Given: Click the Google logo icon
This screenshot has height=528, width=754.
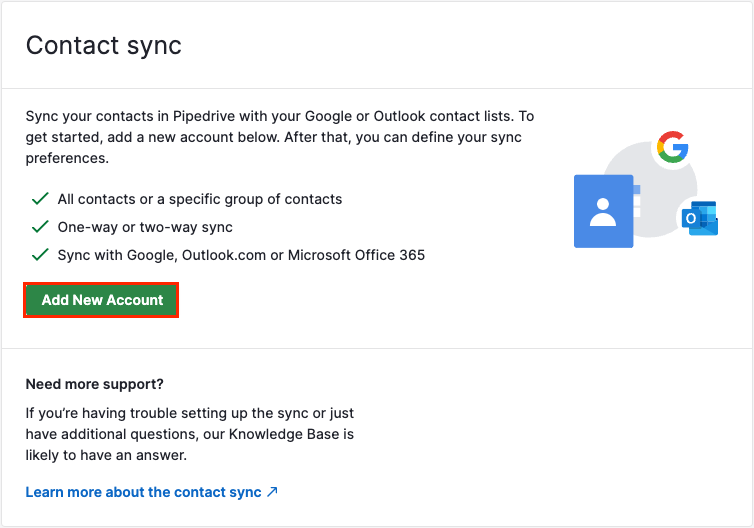Looking at the screenshot, I should click(672, 147).
